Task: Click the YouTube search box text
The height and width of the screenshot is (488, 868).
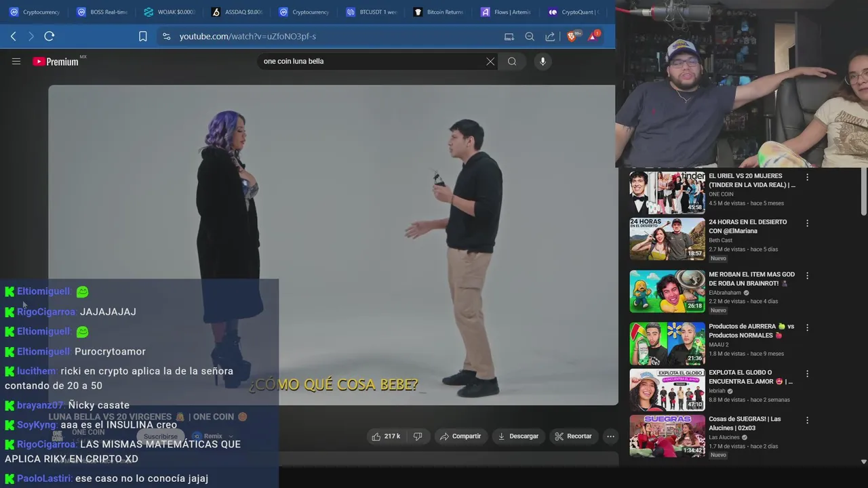Action: coord(294,61)
